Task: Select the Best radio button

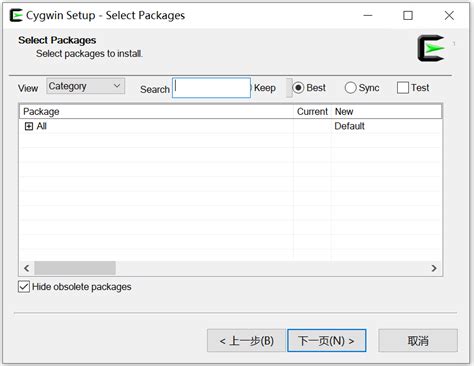Action: [x=298, y=88]
